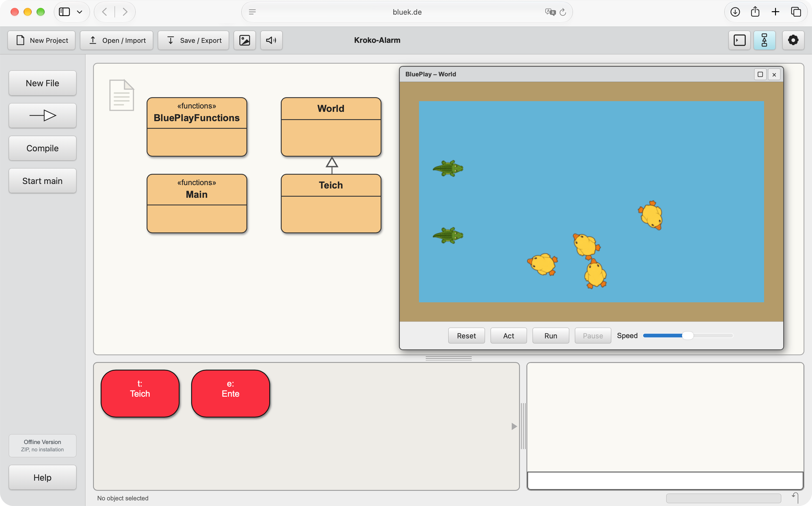The height and width of the screenshot is (506, 812).
Task: Open the Offline Version ZIP link
Action: [43, 445]
